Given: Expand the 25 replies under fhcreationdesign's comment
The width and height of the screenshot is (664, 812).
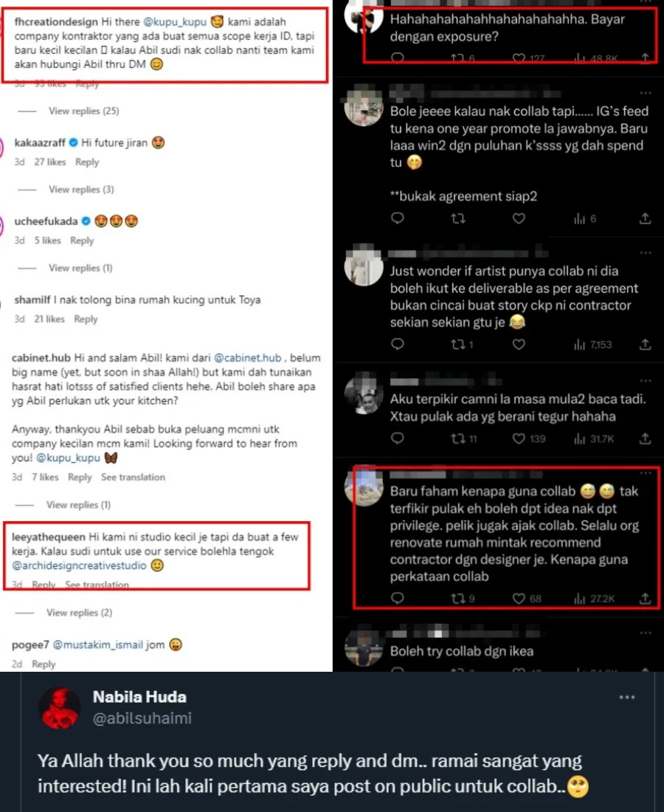Looking at the screenshot, I should coord(83,111).
